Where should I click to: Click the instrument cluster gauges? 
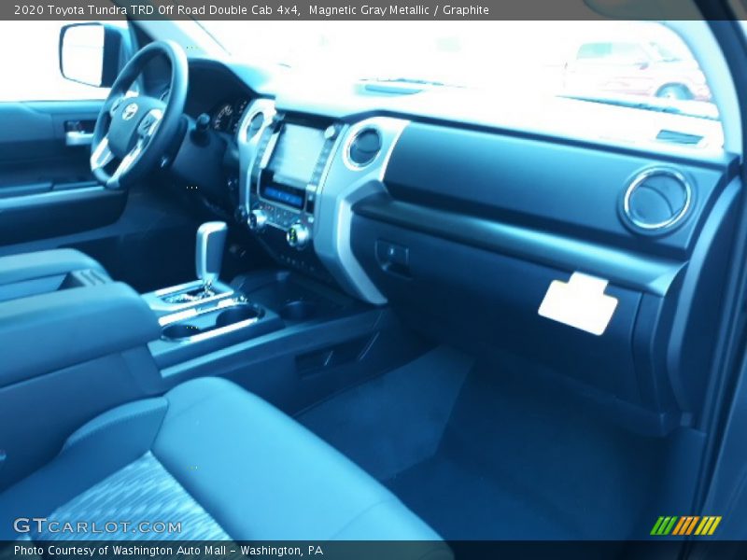pos(225,116)
